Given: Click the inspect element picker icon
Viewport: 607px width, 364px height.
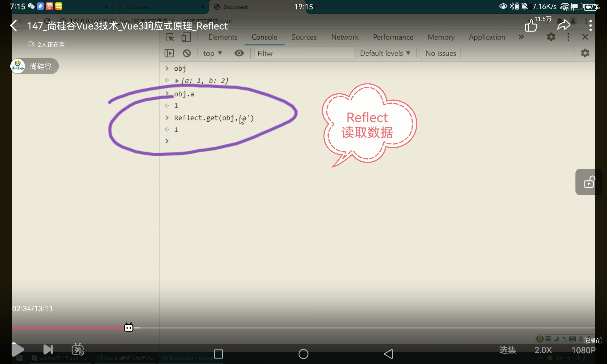Looking at the screenshot, I should [170, 37].
